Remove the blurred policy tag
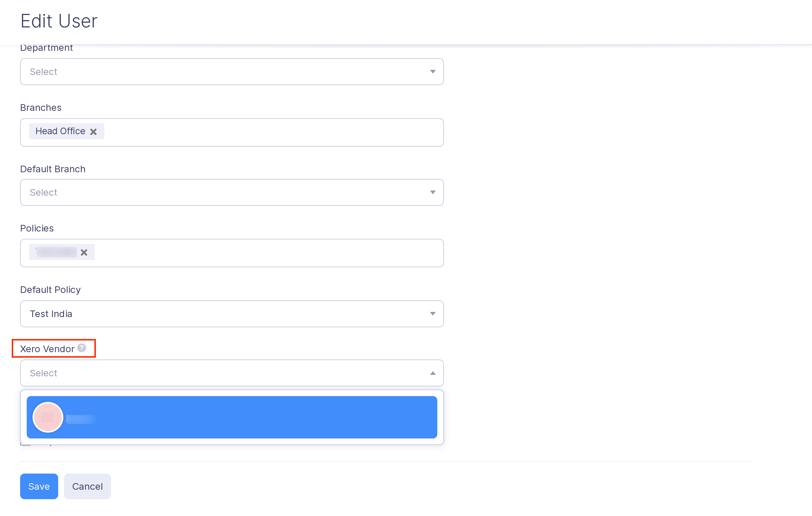Image resolution: width=812 pixels, height=516 pixels. [x=84, y=252]
